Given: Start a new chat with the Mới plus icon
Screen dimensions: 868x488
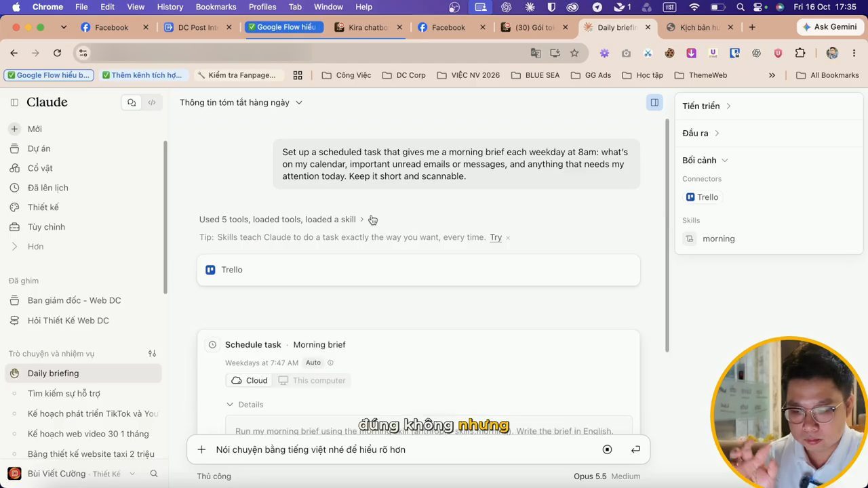Looking at the screenshot, I should (x=14, y=129).
